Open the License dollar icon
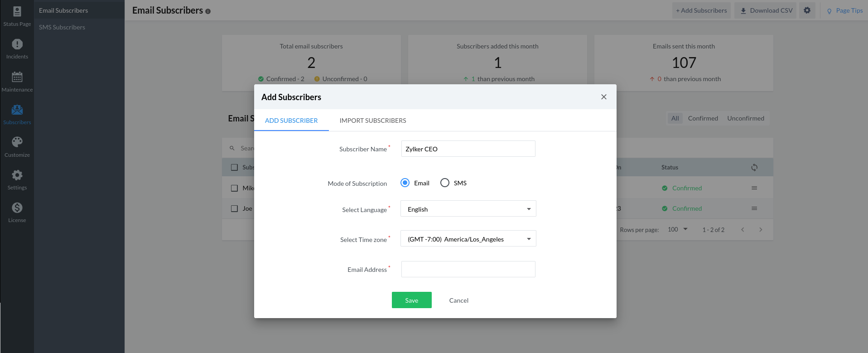 pos(17,208)
